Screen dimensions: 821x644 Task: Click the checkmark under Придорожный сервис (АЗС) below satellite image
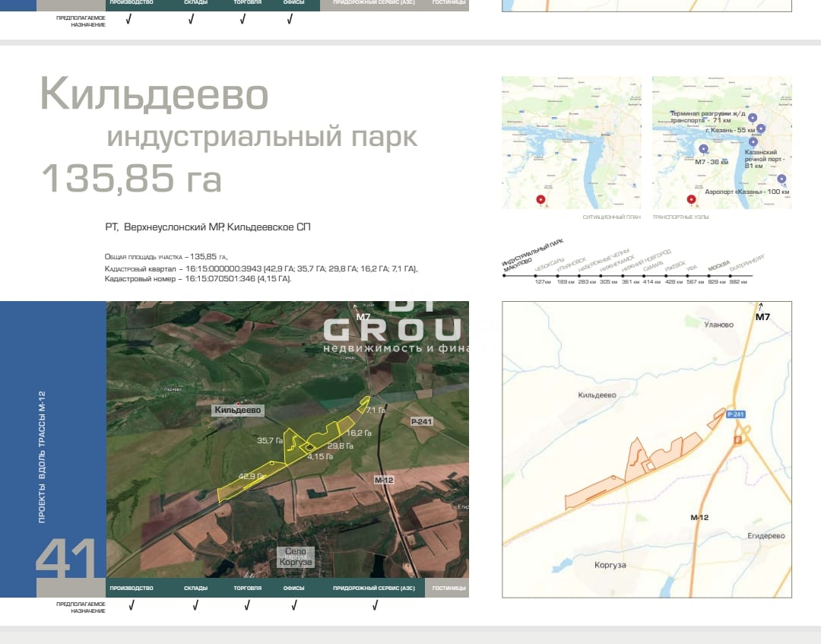pos(376,606)
